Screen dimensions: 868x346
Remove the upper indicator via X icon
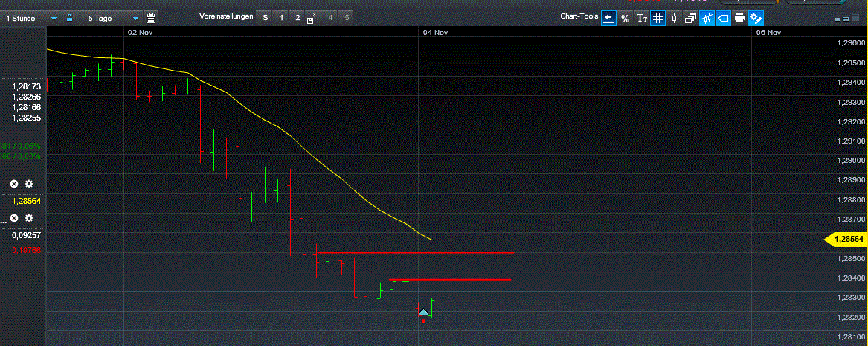(x=14, y=184)
